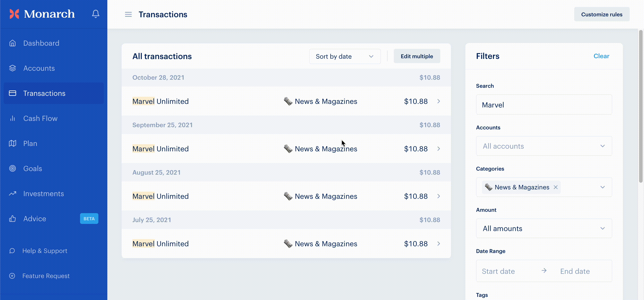Click the Advice thumbs-up icon
Viewport: 644px width, 300px height.
coord(13,219)
